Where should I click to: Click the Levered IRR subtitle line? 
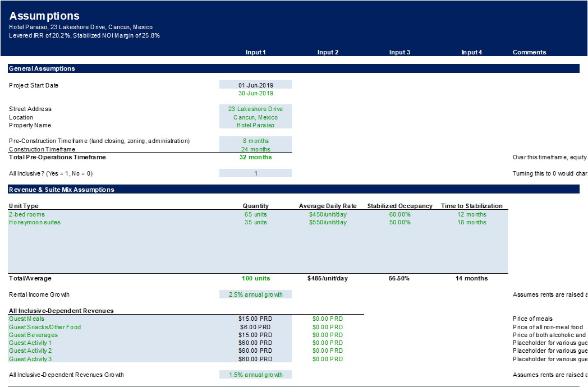point(84,36)
